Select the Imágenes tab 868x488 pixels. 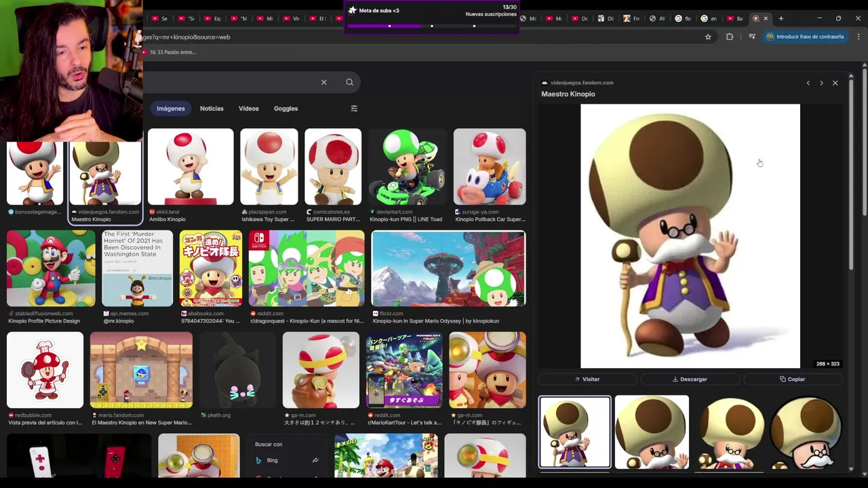pos(171,108)
